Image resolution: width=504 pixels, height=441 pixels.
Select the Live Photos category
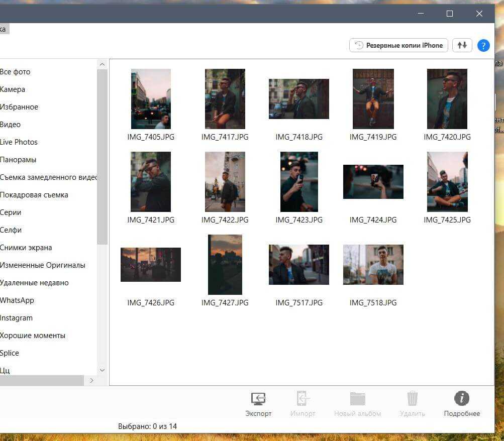point(19,142)
